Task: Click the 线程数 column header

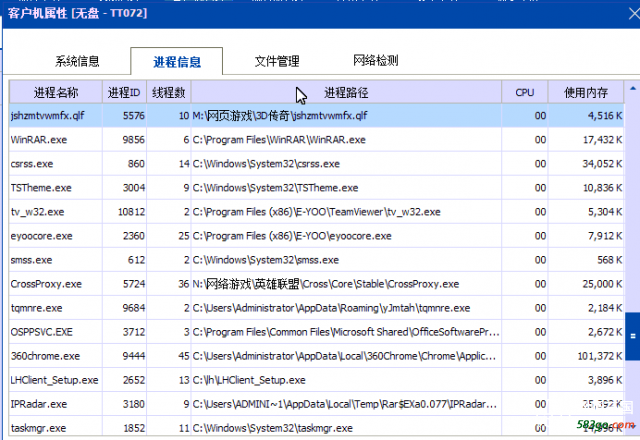Action: pyautogui.click(x=168, y=92)
